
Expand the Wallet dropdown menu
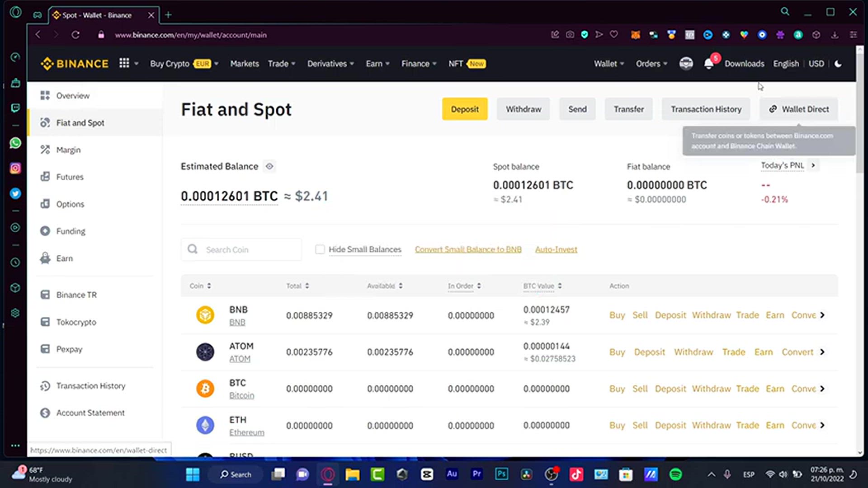(x=609, y=64)
